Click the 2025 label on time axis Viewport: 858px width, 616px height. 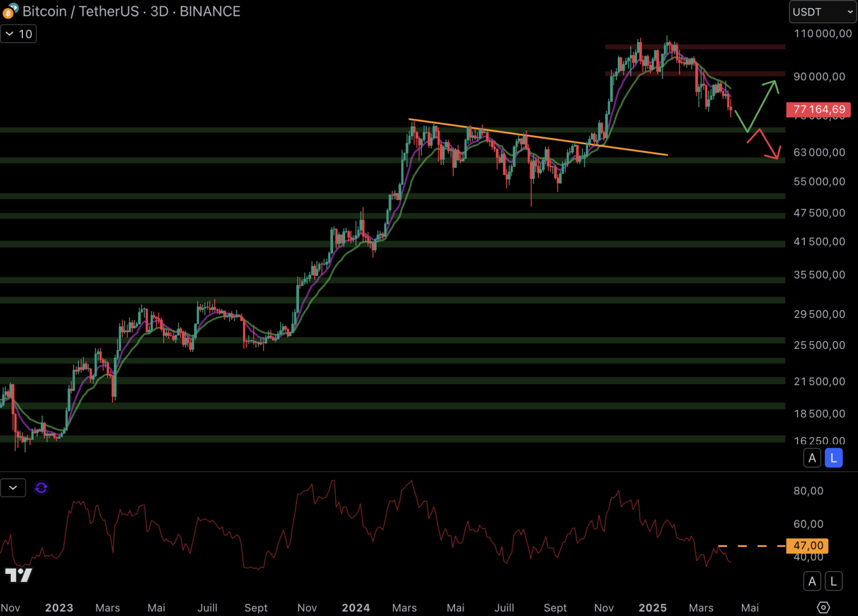(x=653, y=608)
